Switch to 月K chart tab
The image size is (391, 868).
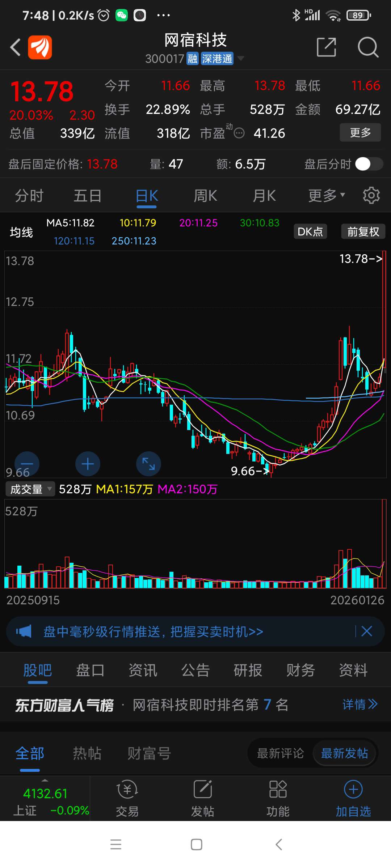tap(264, 196)
